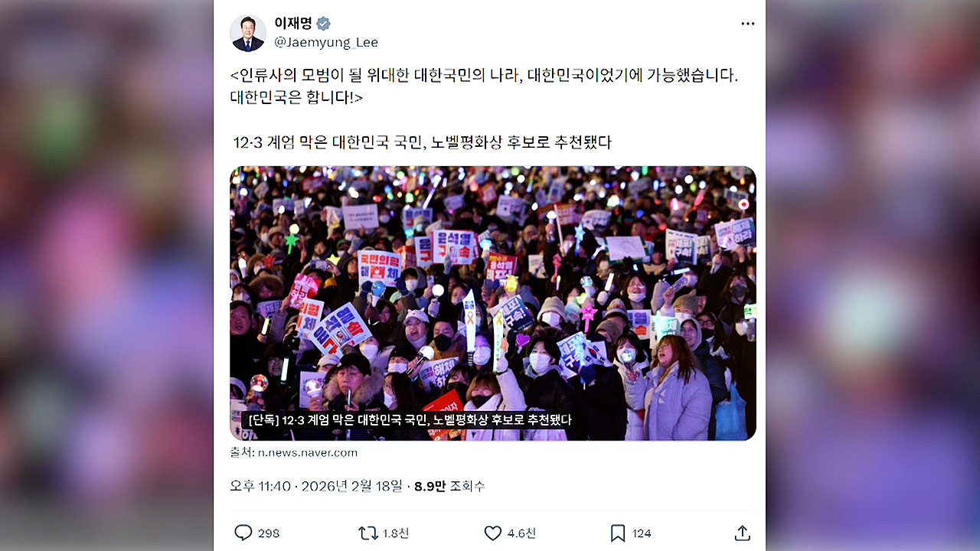
Task: Click the reply speech bubble icon
Action: pos(243,533)
